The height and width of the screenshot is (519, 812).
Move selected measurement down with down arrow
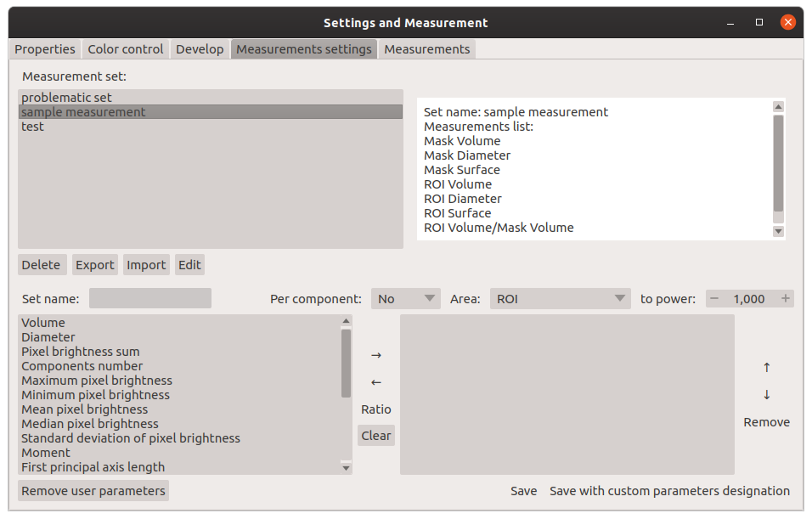click(766, 395)
